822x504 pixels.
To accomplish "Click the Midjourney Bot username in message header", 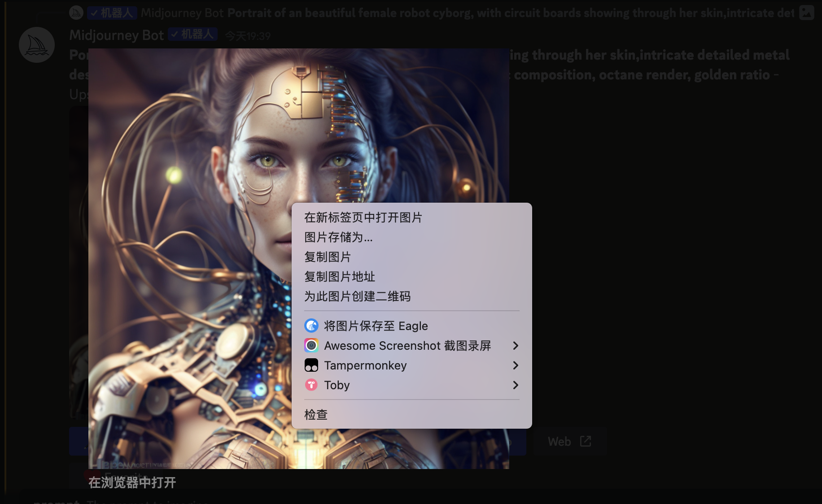I will pyautogui.click(x=117, y=35).
